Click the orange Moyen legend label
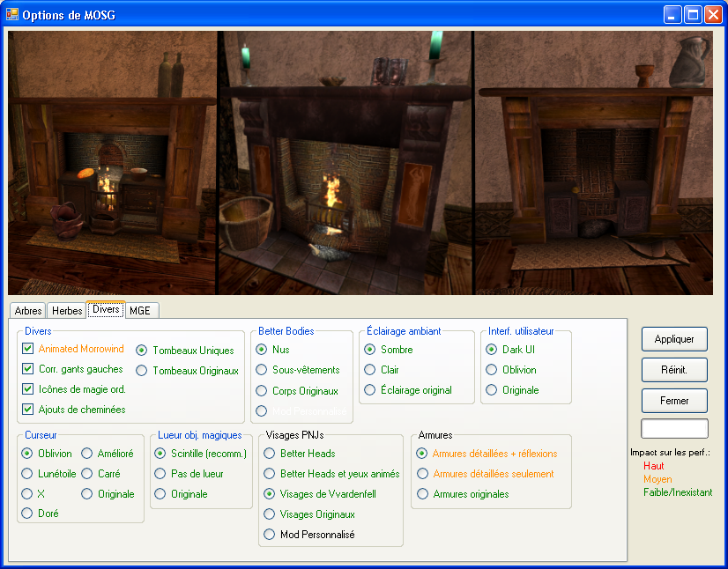This screenshot has height=569, width=728. pos(657,479)
